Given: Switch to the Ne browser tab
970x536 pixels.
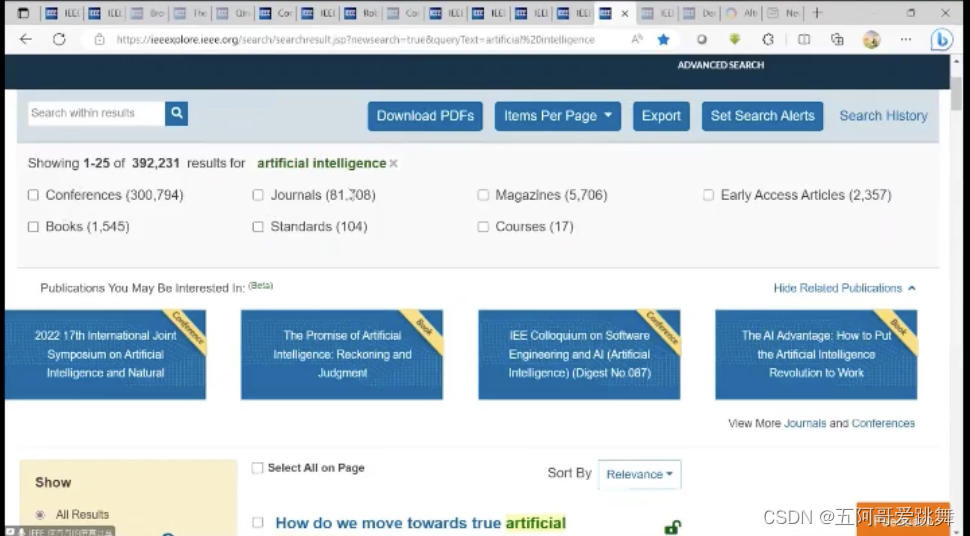Looking at the screenshot, I should (783, 13).
